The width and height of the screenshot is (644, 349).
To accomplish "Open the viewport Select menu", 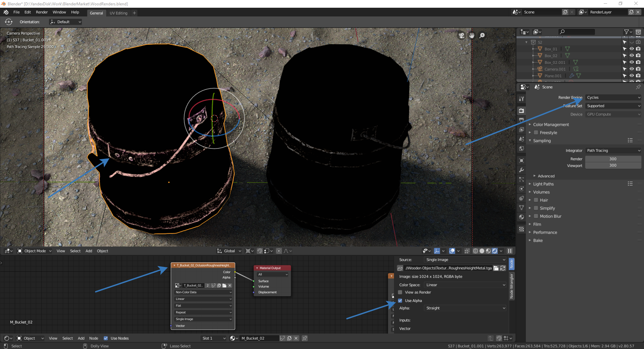I will coord(75,251).
